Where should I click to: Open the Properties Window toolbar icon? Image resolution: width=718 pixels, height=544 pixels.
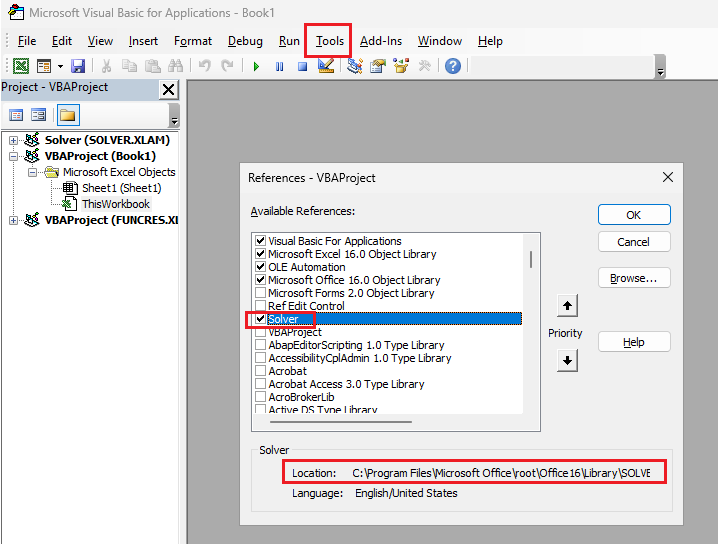pos(378,66)
